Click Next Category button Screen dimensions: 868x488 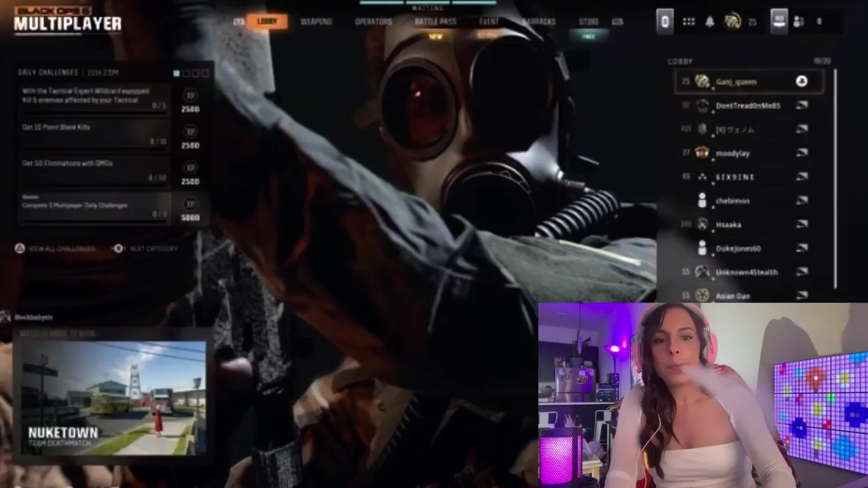[x=146, y=249]
